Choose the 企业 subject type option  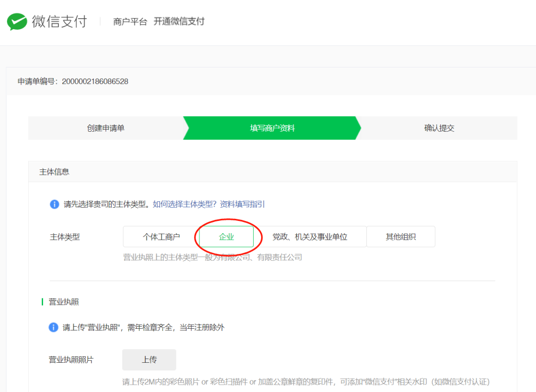pyautogui.click(x=227, y=237)
